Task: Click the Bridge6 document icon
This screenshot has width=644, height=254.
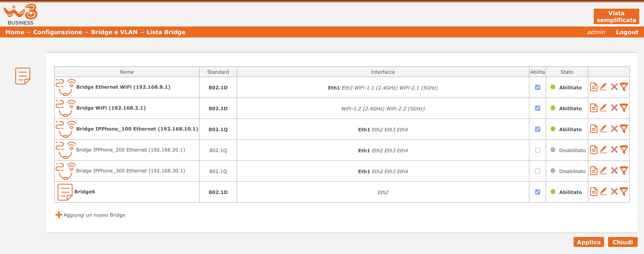Action: pos(65,192)
